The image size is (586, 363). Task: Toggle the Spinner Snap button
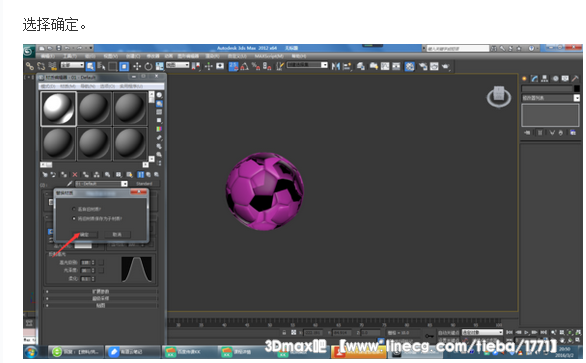pyautogui.click(x=267, y=67)
